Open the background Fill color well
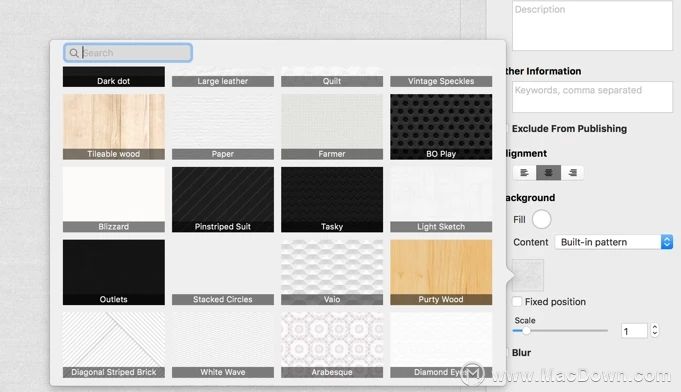Screen dimensions: 681x392 pyautogui.click(x=542, y=219)
